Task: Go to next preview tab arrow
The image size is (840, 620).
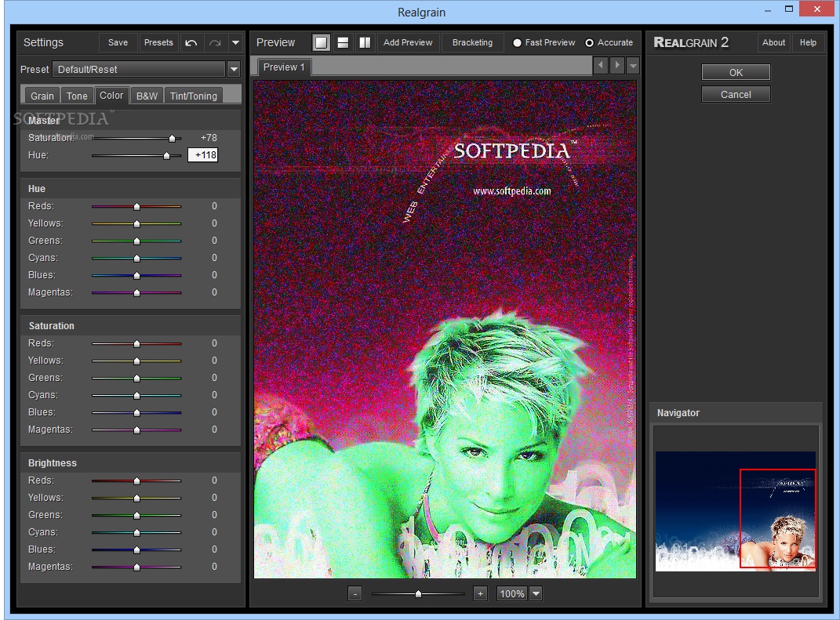Action: [617, 65]
